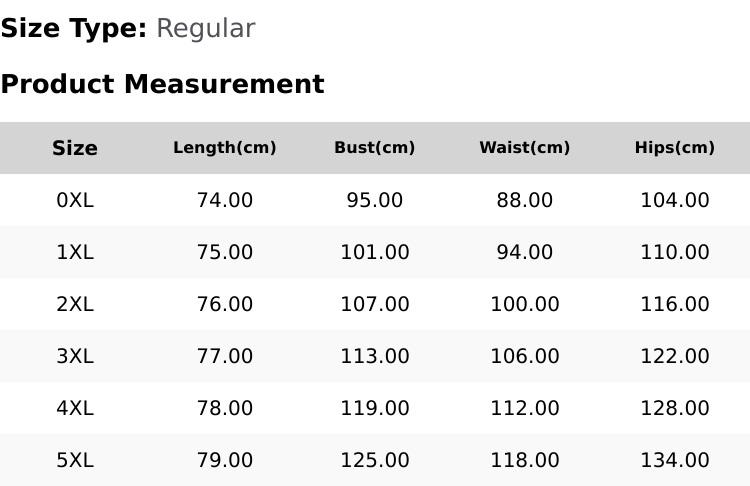Click the 1XL size row label
Image resolution: width=750 pixels, height=486 pixels.
75,252
